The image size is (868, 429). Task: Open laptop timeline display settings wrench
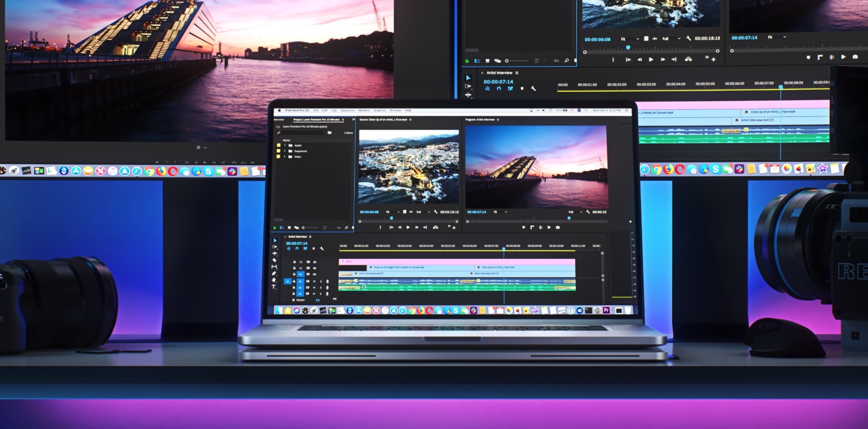322,248
